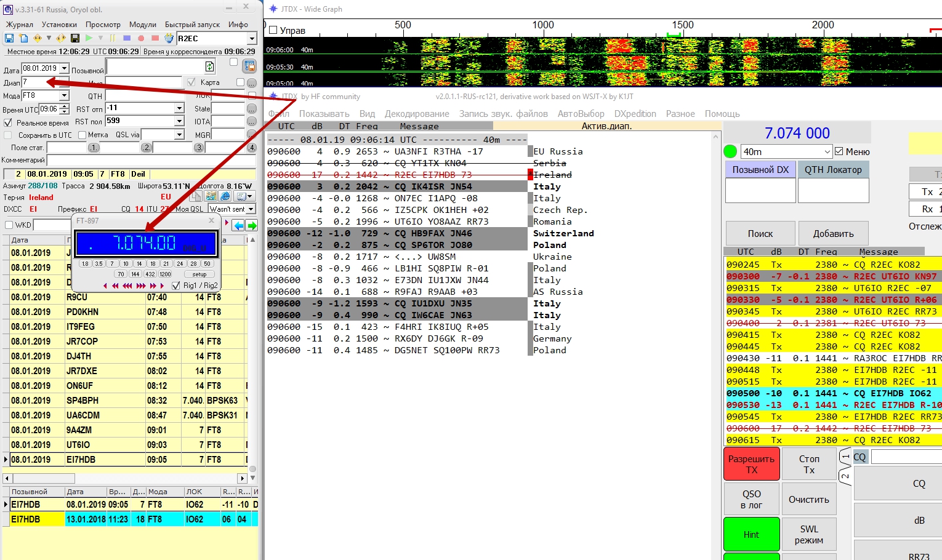Toggle the Меню checkbox
The width and height of the screenshot is (942, 560).
(x=839, y=151)
